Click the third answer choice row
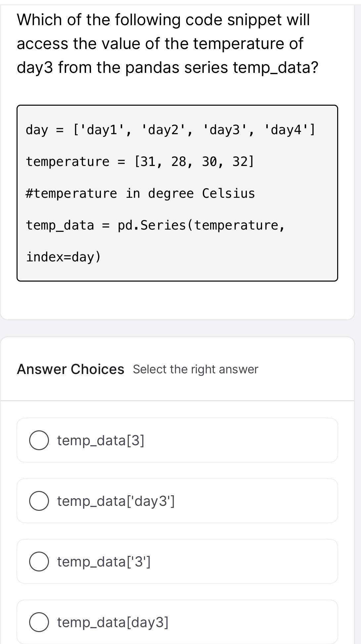 (177, 563)
